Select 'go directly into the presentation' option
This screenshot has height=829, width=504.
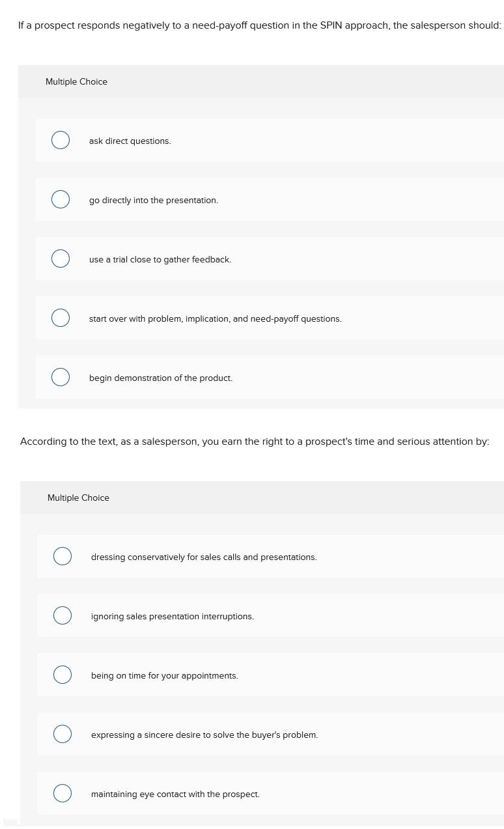(61, 199)
